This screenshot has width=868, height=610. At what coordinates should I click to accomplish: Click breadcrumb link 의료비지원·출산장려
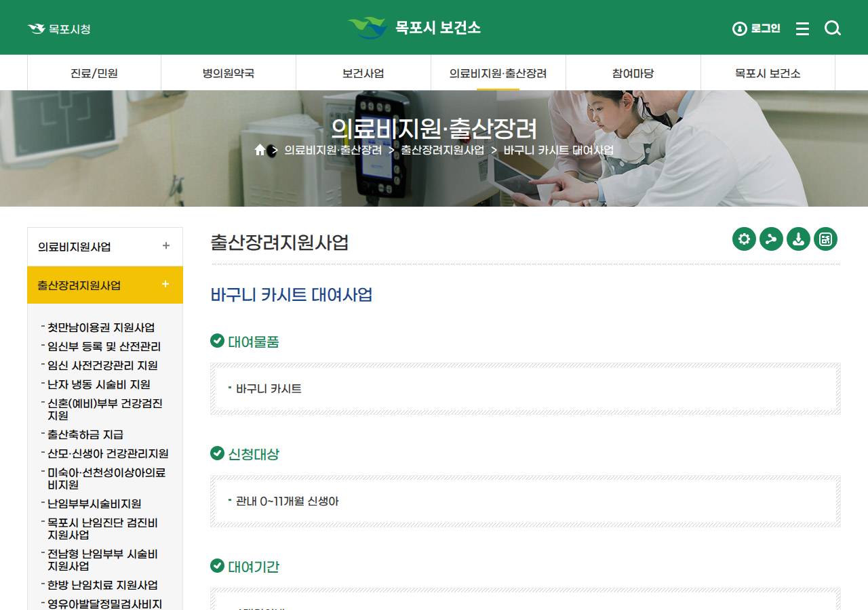[x=333, y=150]
